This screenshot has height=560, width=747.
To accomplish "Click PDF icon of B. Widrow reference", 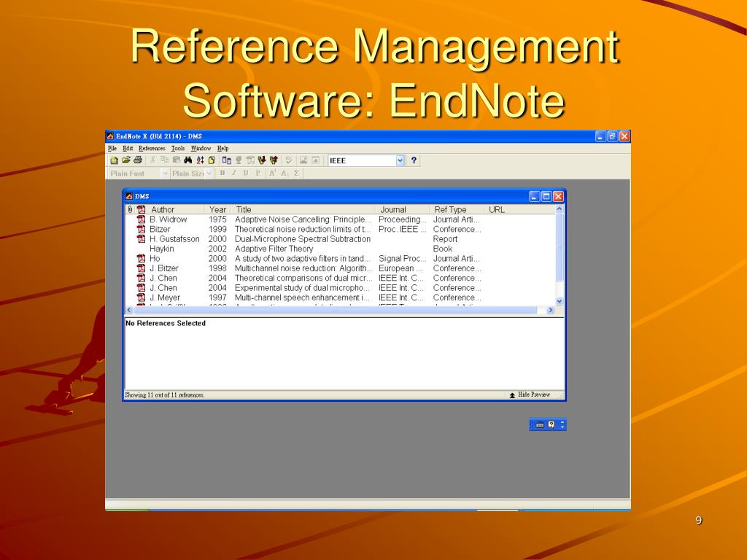I will coord(141,219).
